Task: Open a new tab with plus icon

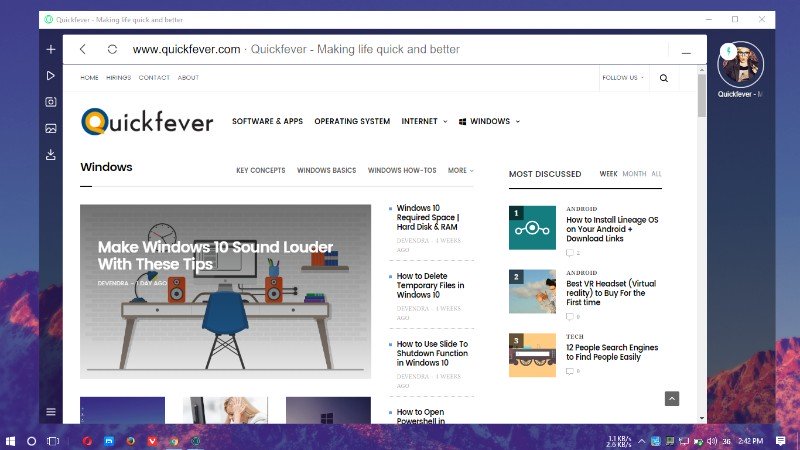Action: coord(51,49)
